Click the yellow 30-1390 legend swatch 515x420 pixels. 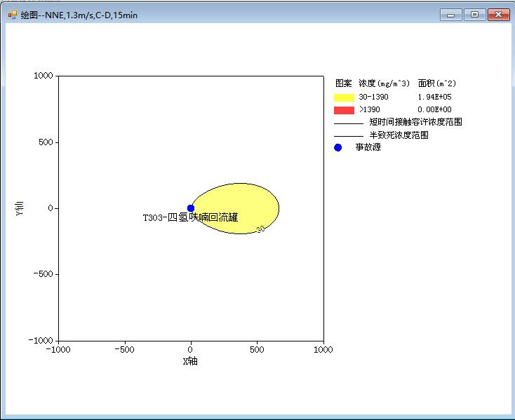pos(344,97)
